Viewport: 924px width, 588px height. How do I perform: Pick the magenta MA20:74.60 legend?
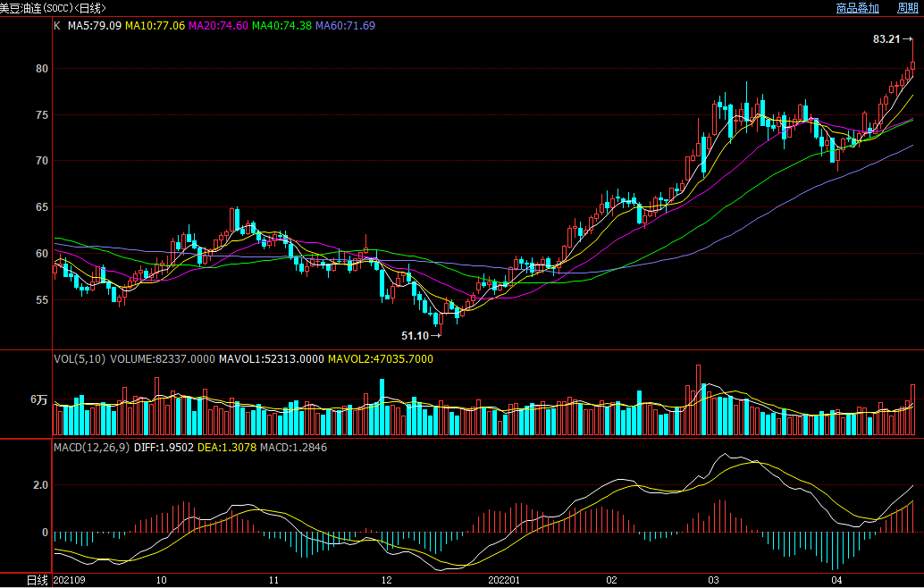click(x=218, y=26)
